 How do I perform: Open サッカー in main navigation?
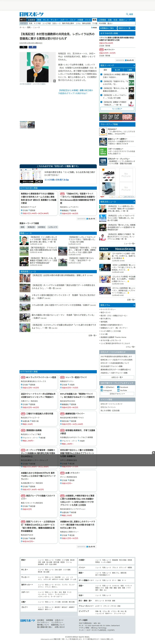[54, 20]
